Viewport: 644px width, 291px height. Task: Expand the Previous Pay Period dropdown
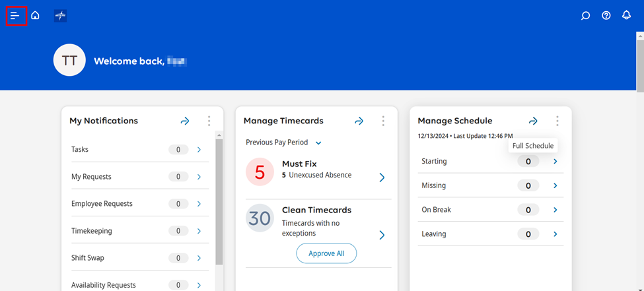coord(318,143)
